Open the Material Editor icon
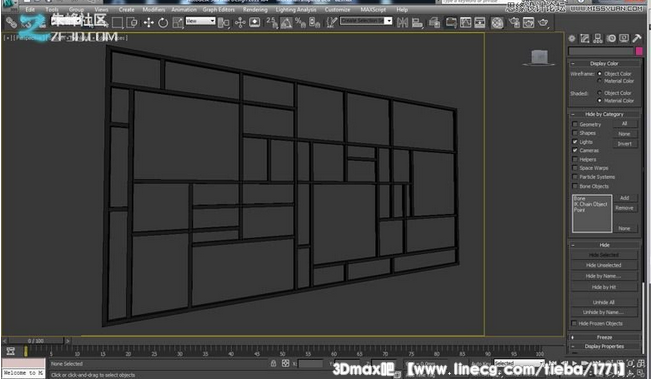 (x=497, y=23)
